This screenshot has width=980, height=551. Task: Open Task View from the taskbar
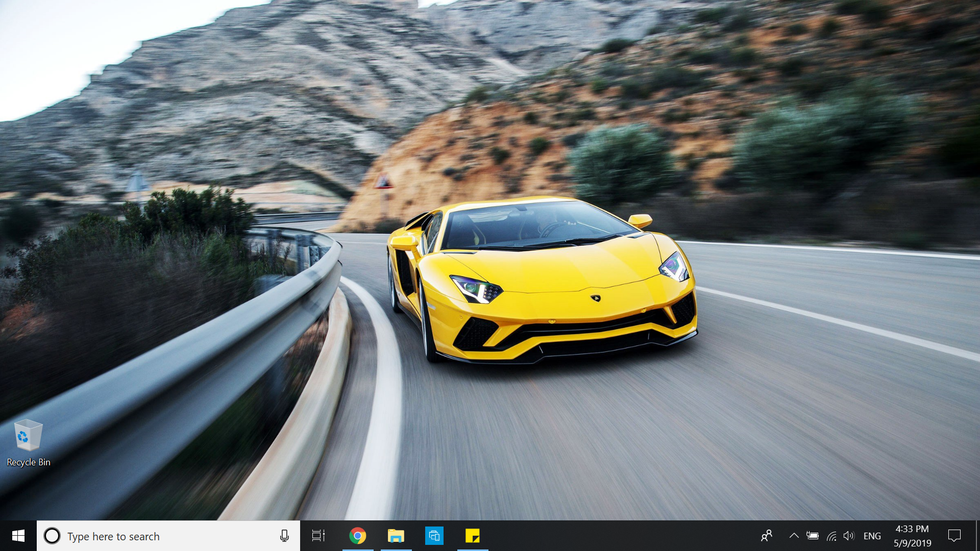[x=318, y=536]
